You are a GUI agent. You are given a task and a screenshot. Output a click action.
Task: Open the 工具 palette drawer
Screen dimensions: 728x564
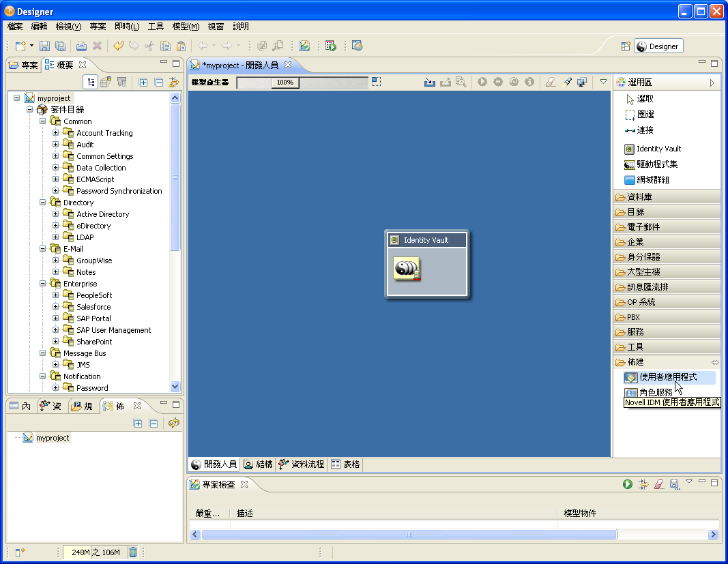point(667,347)
